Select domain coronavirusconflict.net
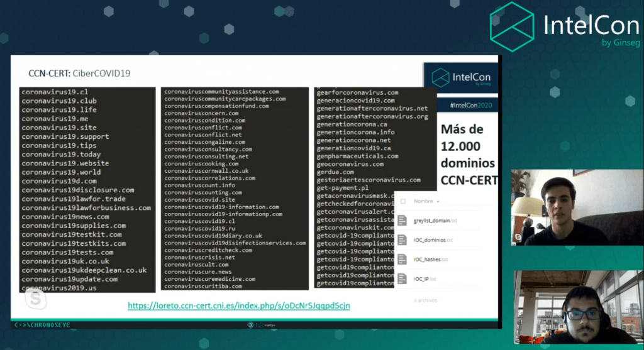Image resolution: width=644 pixels, height=350 pixels. click(x=203, y=134)
